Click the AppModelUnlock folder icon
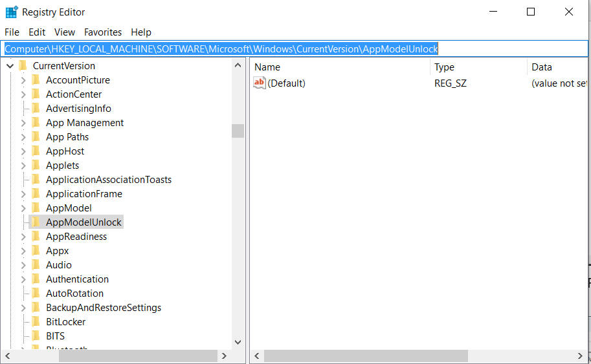The height and width of the screenshot is (364, 591). point(36,222)
